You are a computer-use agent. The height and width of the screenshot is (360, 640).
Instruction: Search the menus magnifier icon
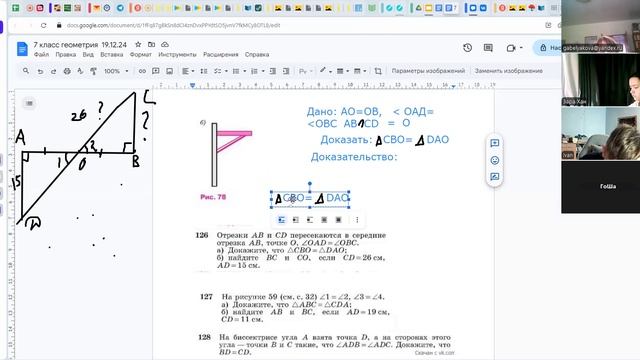pos(26,71)
